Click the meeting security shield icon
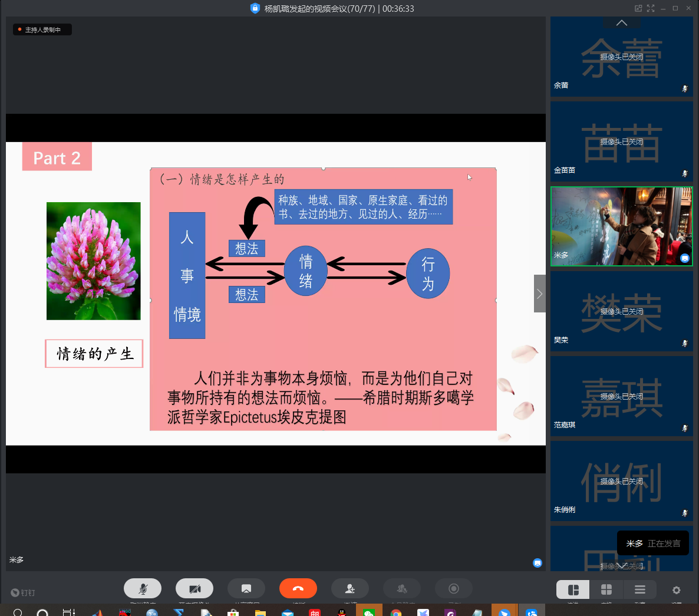 tap(255, 8)
